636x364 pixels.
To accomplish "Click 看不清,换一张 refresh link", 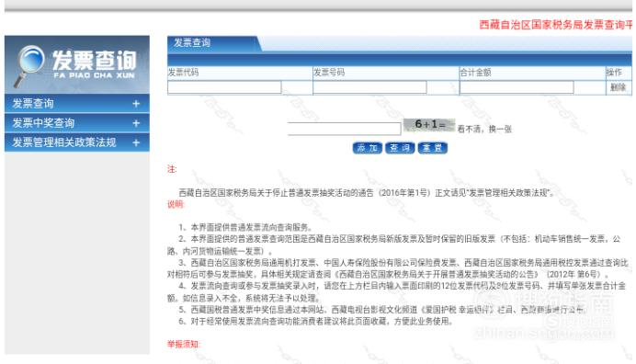I will click(484, 129).
